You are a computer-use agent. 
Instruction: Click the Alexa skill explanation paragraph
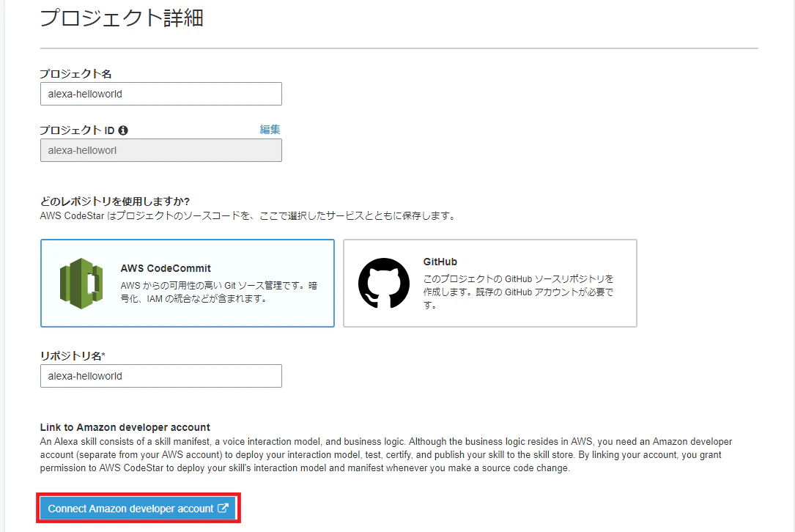pyautogui.click(x=386, y=454)
